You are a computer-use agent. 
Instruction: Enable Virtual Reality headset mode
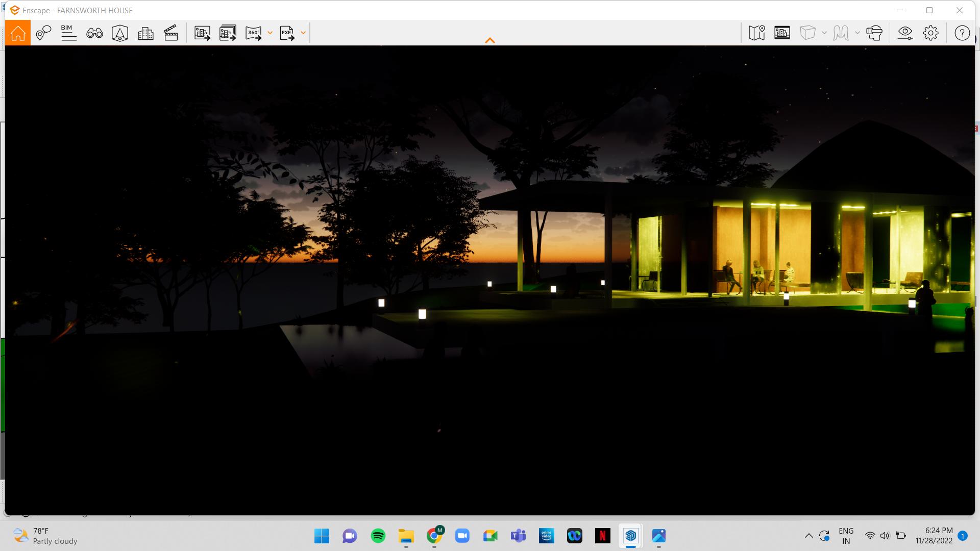coord(874,33)
